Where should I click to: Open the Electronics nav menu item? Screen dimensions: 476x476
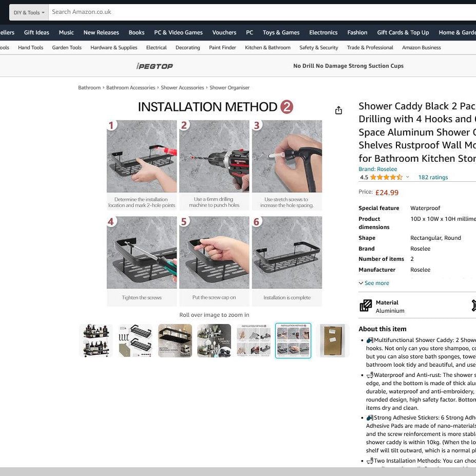coord(323,32)
